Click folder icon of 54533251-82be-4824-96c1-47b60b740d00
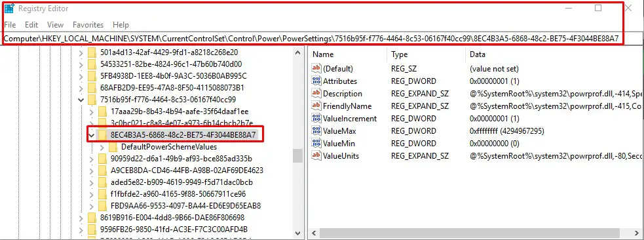The height and width of the screenshot is (240, 644). pos(92,64)
